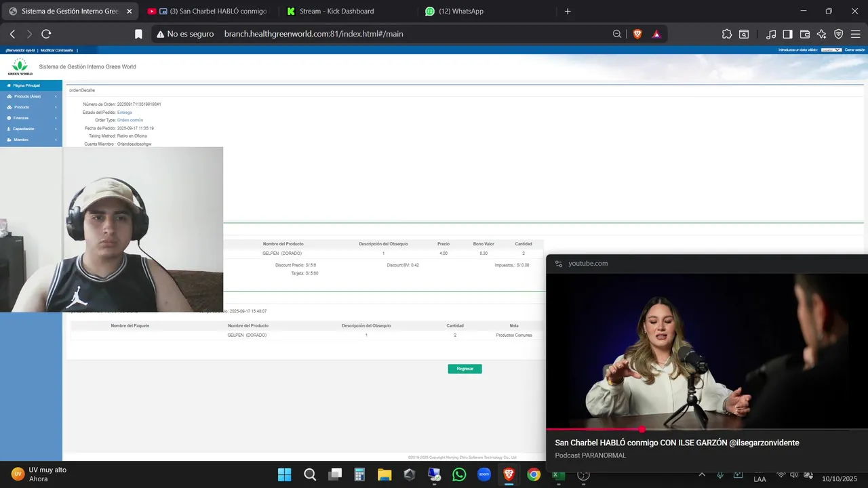Open the language selector dropdown
Viewport: 868px width, 488px height.
point(831,49)
